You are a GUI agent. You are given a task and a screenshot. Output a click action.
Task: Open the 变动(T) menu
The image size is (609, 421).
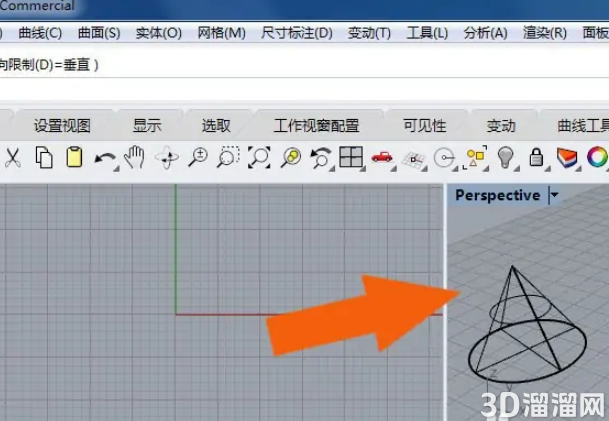point(369,33)
